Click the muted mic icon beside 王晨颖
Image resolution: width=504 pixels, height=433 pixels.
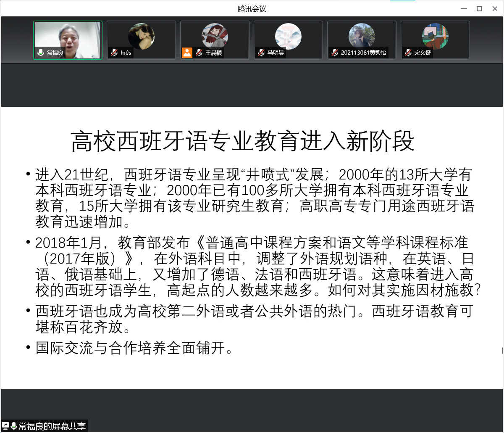(199, 53)
